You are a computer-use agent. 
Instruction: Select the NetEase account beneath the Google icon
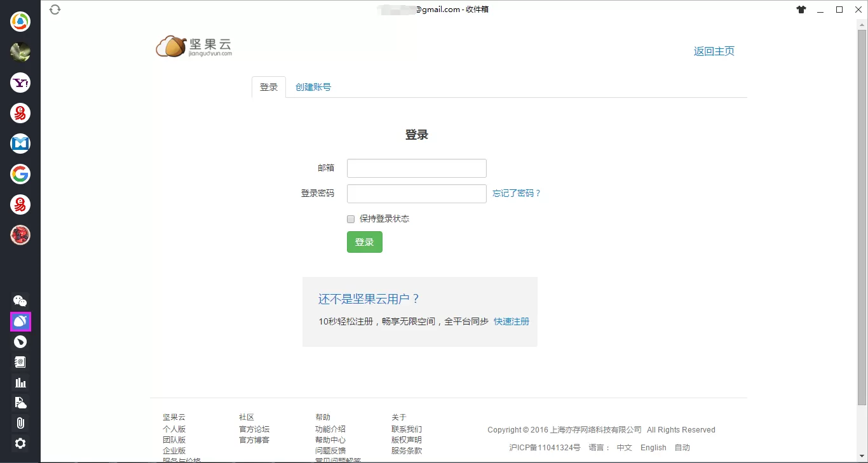point(20,205)
